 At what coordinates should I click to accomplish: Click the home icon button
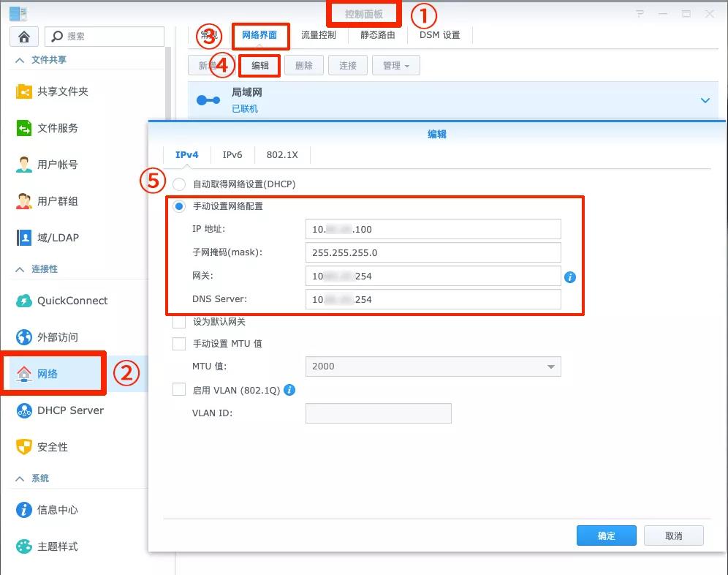[24, 37]
